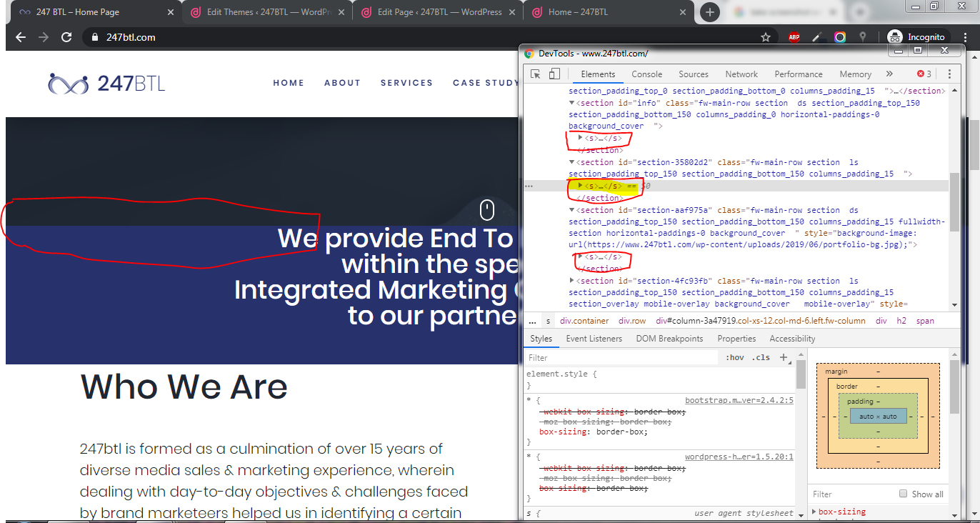Open the DevTools three-dot customize menu
This screenshot has width=980, height=523.
tap(949, 74)
